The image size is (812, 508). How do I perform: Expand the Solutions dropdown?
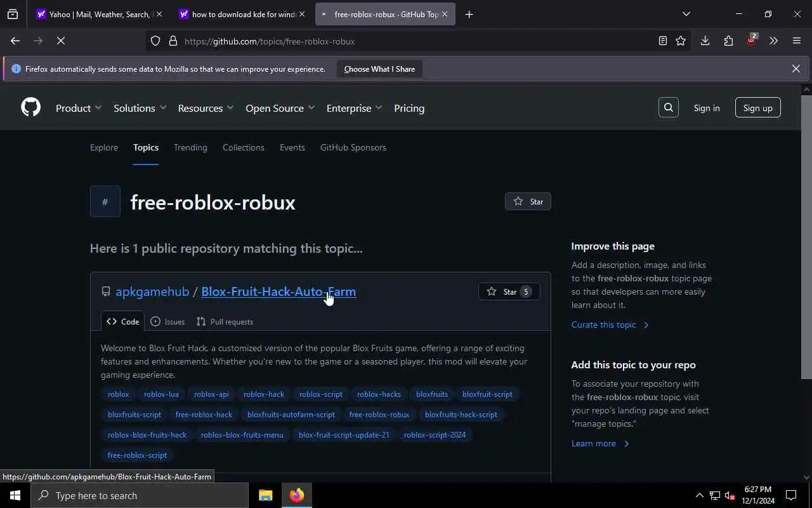[x=140, y=108]
